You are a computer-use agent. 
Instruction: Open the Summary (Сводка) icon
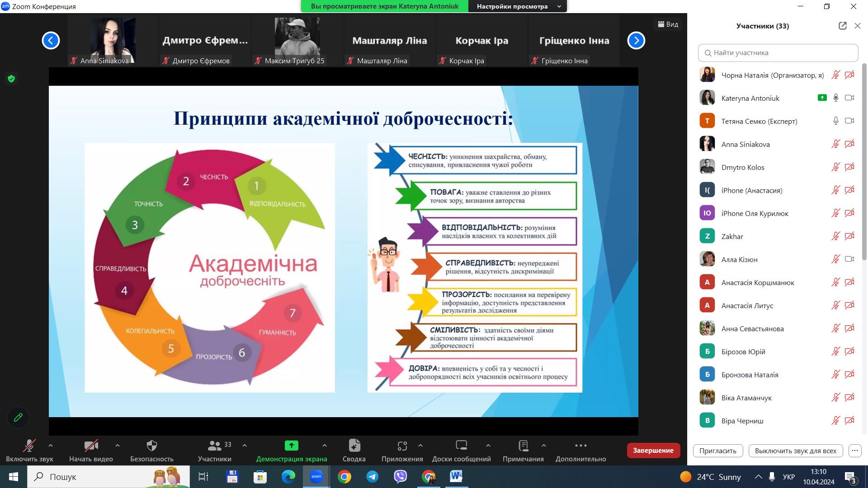pos(354,446)
